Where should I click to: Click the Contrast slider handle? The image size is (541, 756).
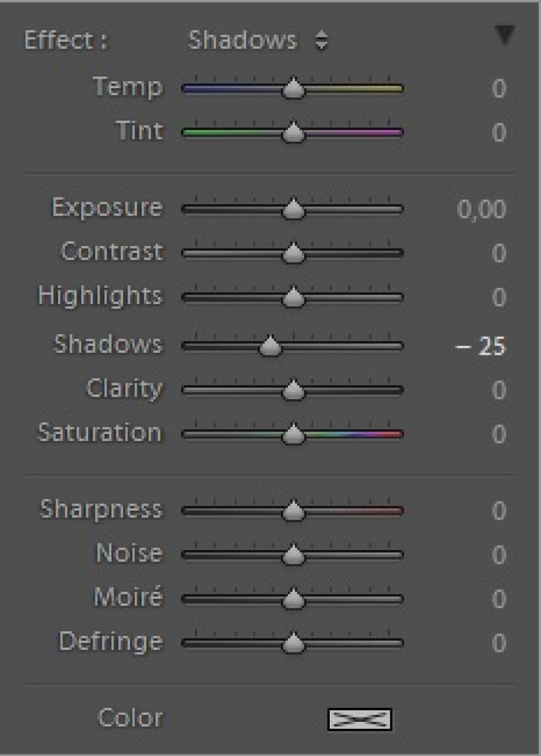point(293,252)
